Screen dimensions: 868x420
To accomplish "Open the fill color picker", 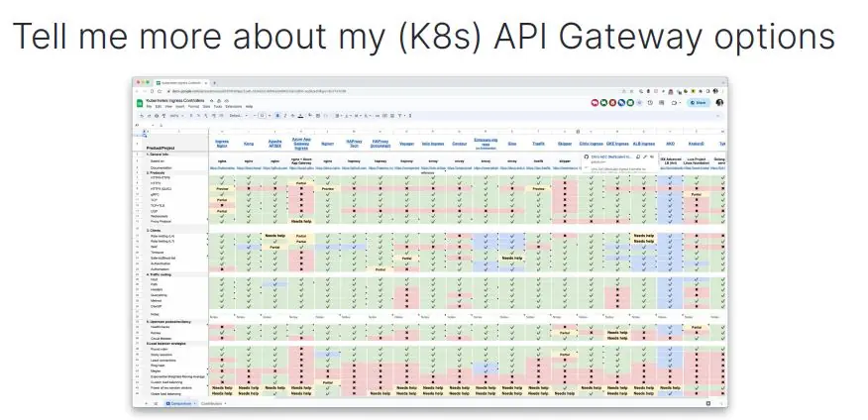I will 310,115.
